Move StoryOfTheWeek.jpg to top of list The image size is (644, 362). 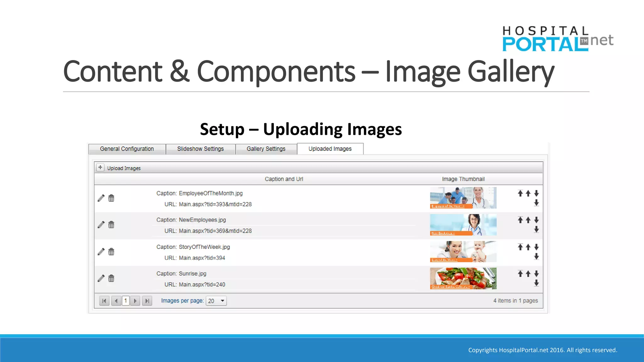[520, 247]
